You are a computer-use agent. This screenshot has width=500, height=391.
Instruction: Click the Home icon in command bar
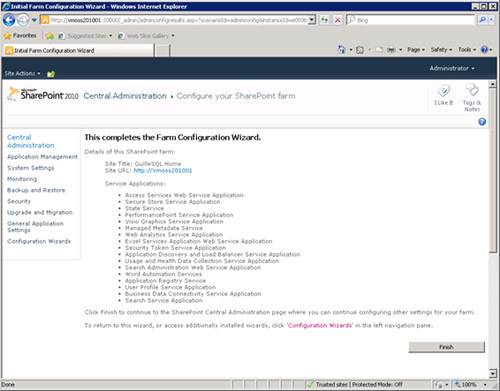(x=341, y=50)
